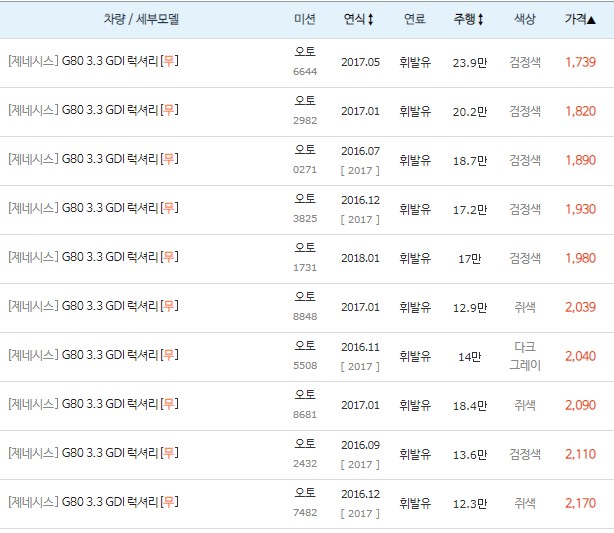Click price 2,170
This screenshot has width=614, height=533.
[x=580, y=502]
